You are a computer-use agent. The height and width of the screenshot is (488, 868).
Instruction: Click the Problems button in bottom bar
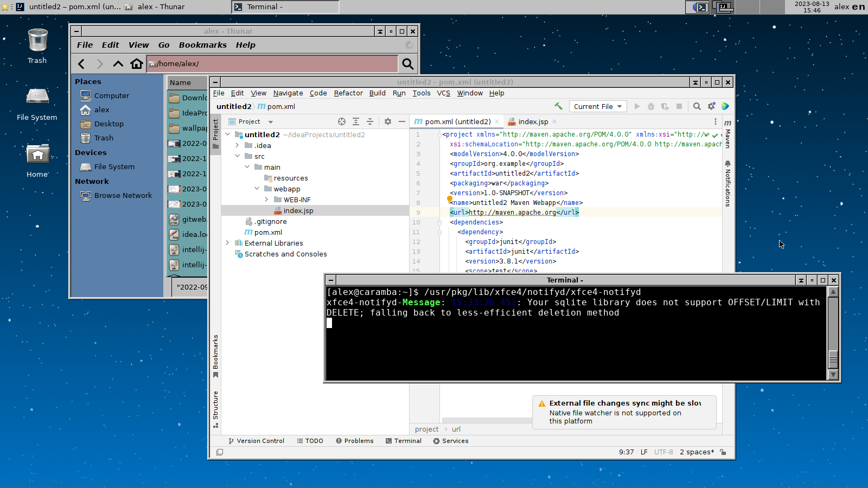[x=355, y=441]
